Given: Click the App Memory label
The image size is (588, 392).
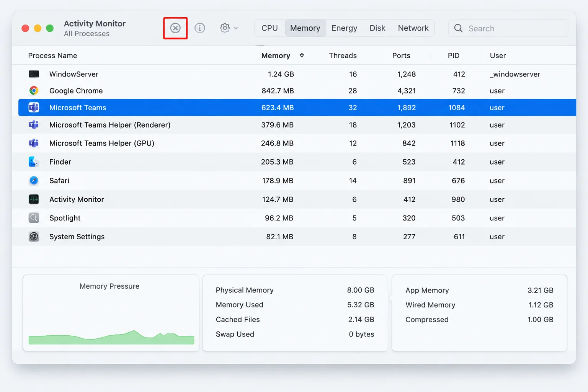Looking at the screenshot, I should 427,291.
